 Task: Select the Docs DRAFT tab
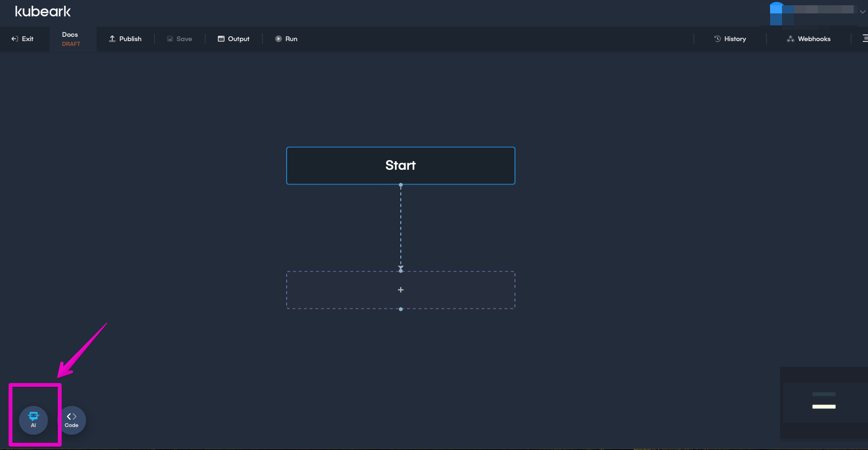(71, 39)
